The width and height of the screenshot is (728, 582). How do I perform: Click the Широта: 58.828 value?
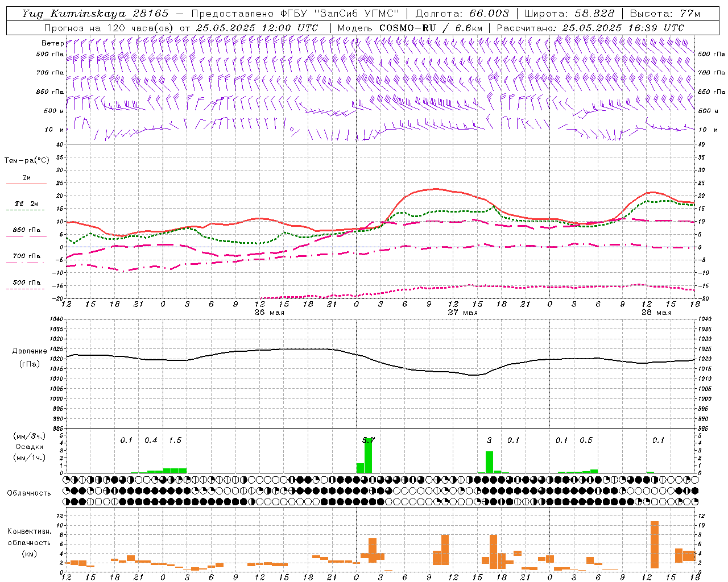click(x=569, y=14)
